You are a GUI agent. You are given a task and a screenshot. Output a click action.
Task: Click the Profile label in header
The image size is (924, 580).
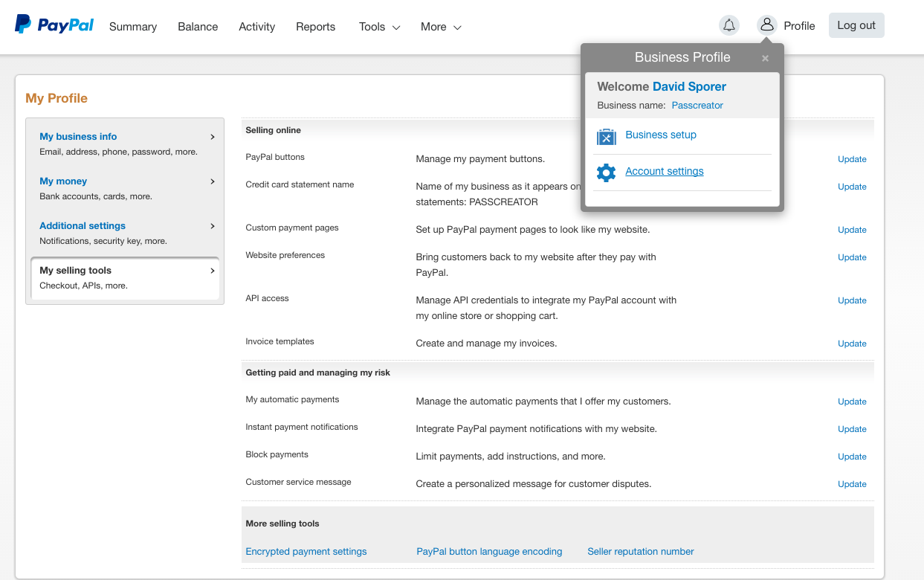799,26
